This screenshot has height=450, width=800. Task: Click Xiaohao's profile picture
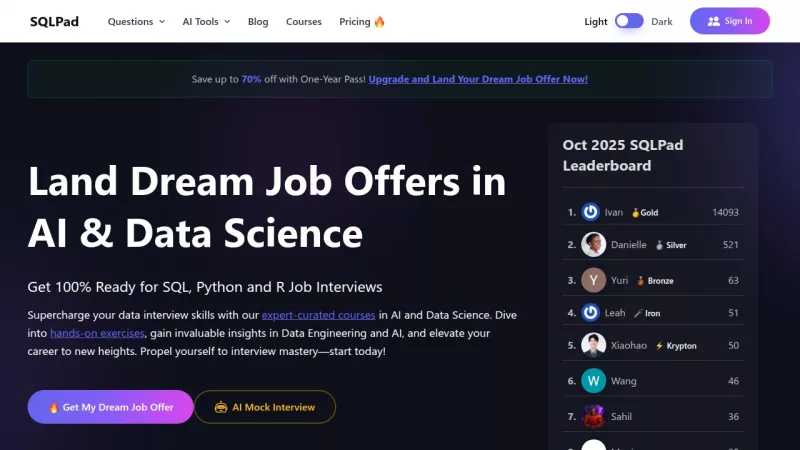tap(593, 346)
